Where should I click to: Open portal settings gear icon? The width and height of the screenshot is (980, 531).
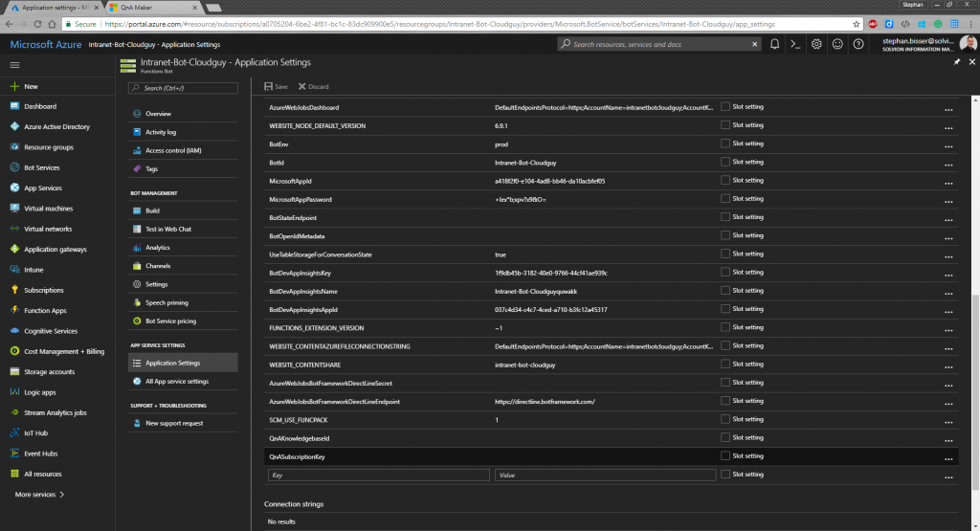point(816,44)
